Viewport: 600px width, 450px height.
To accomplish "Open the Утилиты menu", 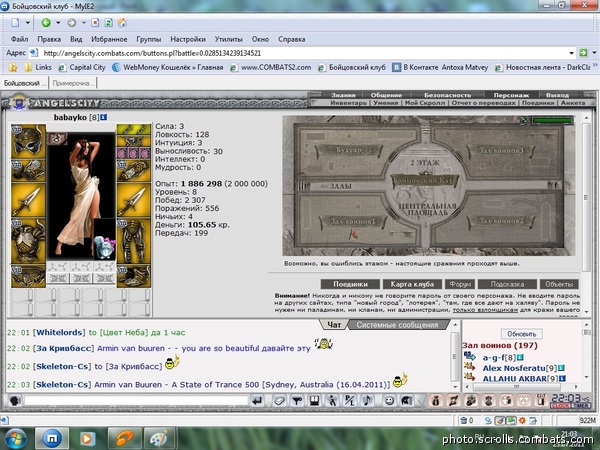I will 228,39.
